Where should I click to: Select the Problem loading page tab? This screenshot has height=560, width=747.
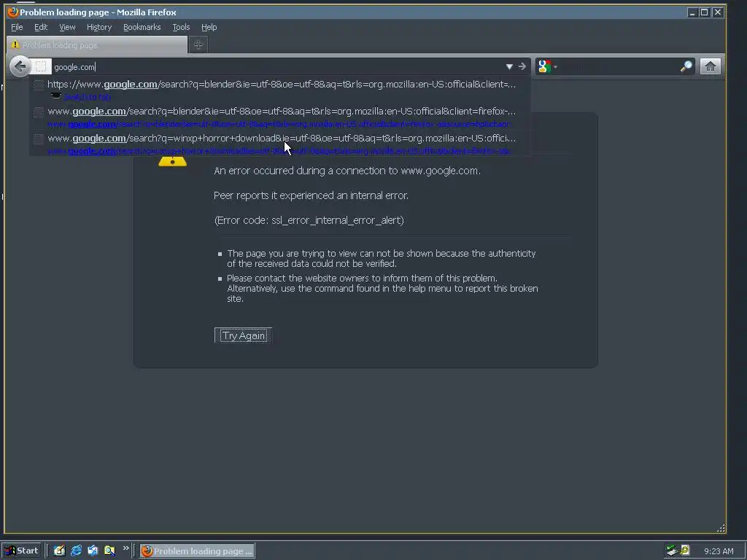97,45
